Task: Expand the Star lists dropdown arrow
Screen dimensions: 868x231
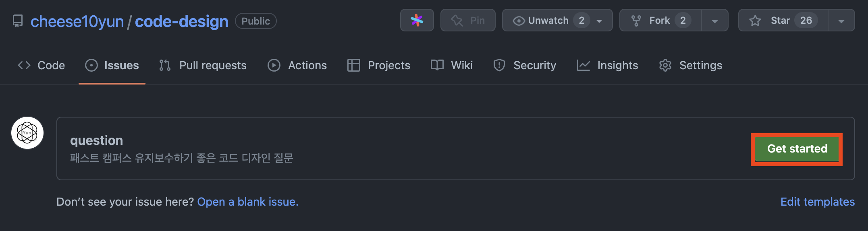Action: [841, 21]
